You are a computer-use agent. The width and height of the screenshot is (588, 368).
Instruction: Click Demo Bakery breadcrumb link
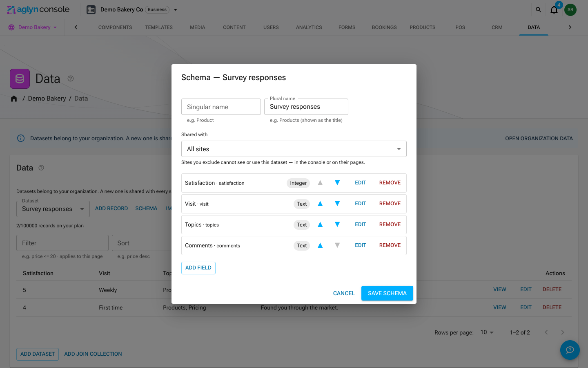[47, 99]
